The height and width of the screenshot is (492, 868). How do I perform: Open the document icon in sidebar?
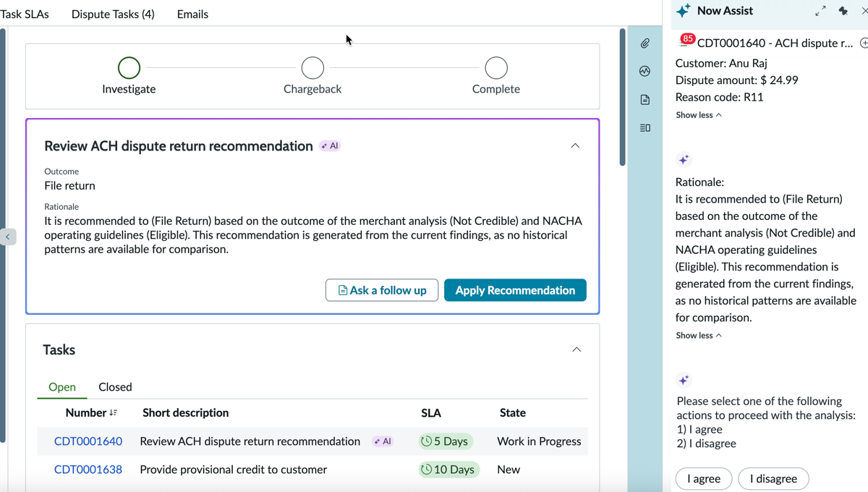pos(644,99)
